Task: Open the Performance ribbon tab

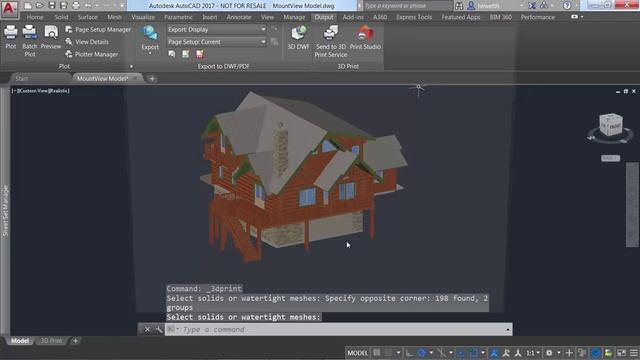Action: 538,17
